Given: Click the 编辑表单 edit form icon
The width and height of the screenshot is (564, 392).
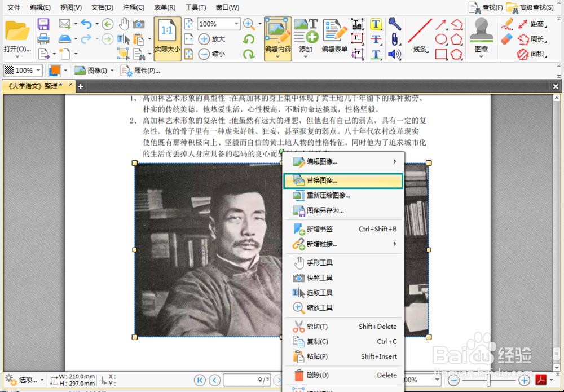Looking at the screenshot, I should (x=334, y=35).
